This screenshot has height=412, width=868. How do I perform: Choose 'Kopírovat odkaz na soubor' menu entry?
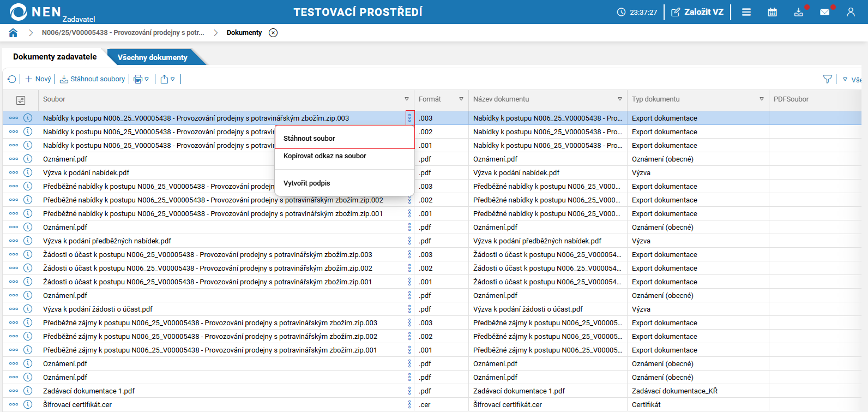coord(325,156)
